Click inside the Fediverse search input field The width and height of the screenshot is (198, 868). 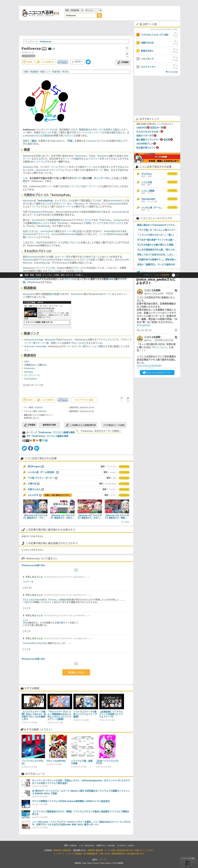(81, 15)
